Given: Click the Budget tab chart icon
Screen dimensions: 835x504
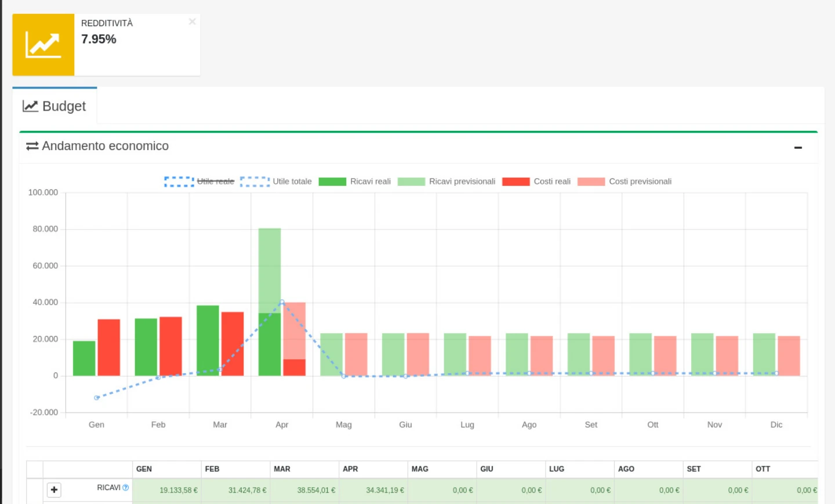Looking at the screenshot, I should click(x=30, y=106).
